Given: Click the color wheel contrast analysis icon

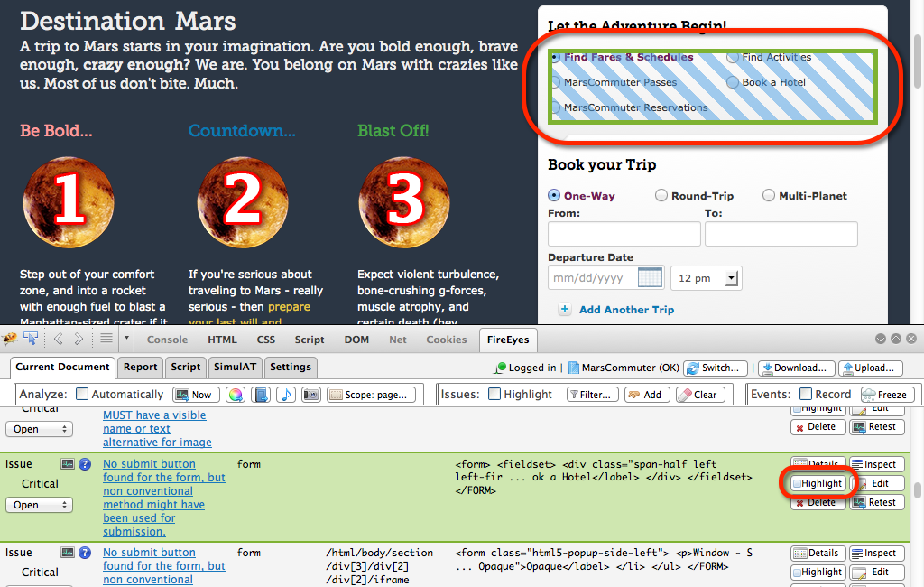Looking at the screenshot, I should (236, 395).
